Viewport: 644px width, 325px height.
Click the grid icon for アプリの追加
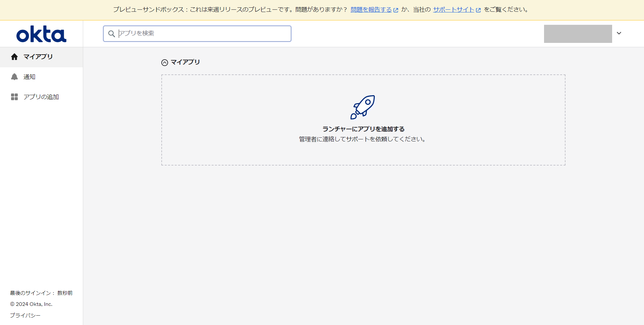tap(14, 97)
